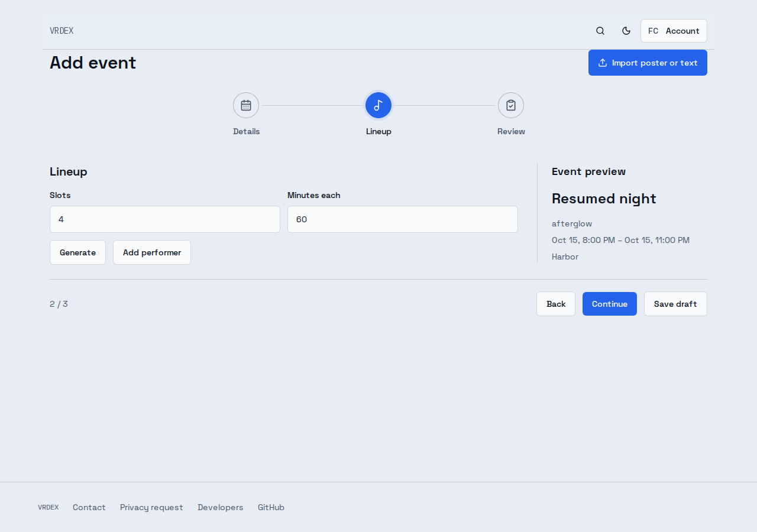The height and width of the screenshot is (532, 757).
Task: Click the Resumed night preview title
Action: point(604,199)
